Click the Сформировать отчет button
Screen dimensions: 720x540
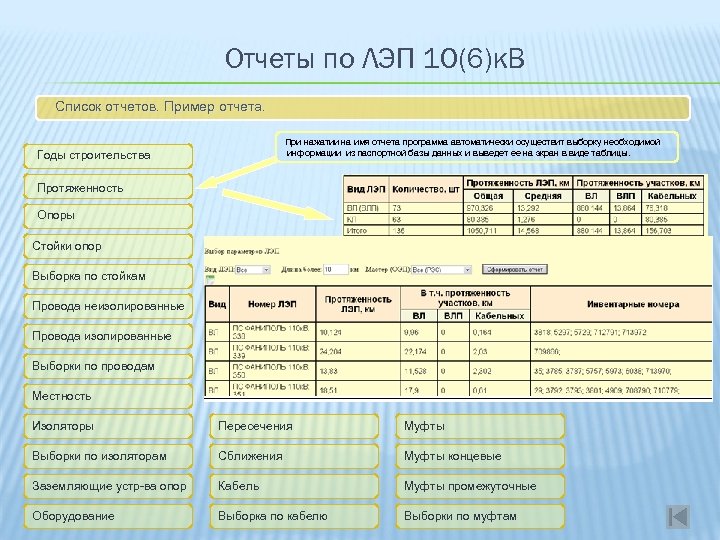coord(515,269)
